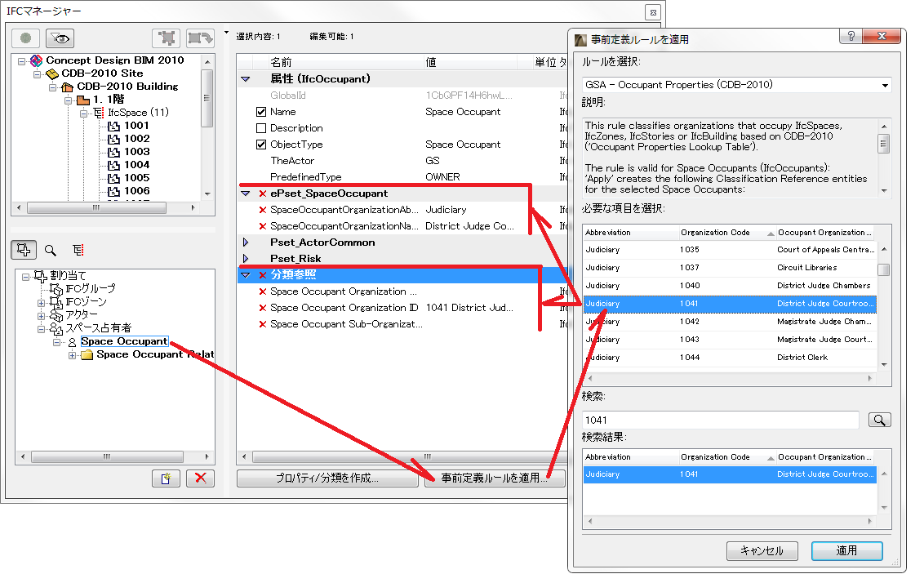Expand the Pset_ActorCommon group

point(246,243)
